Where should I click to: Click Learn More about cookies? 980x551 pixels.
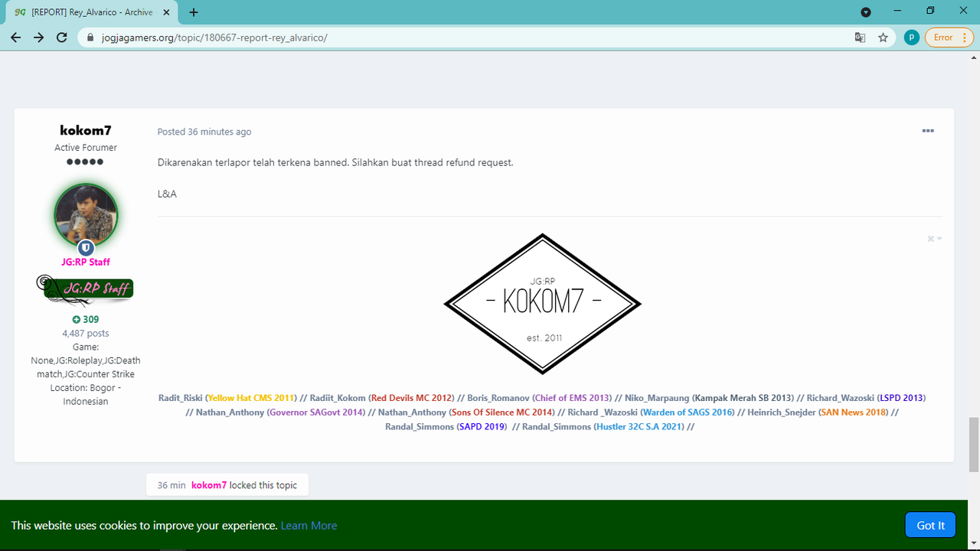[x=309, y=526]
